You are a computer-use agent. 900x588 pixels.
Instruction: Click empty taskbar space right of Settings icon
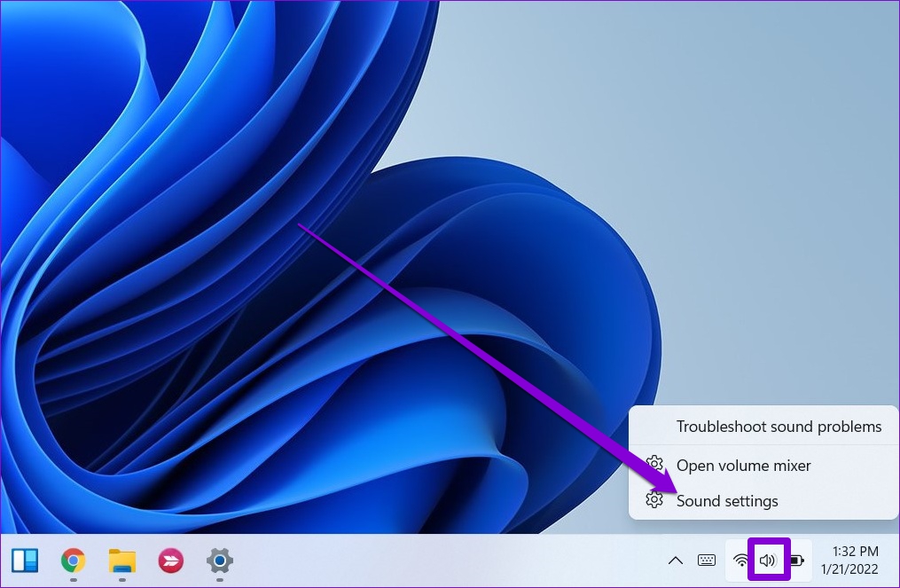pos(443,561)
